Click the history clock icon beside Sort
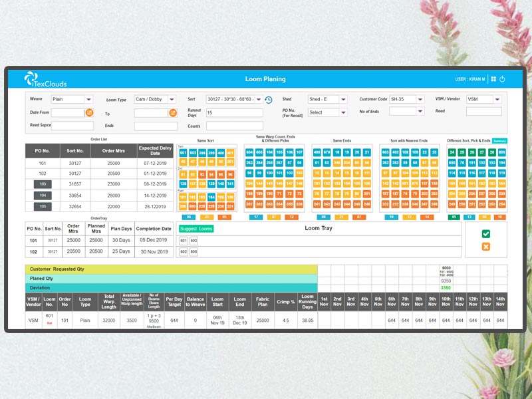The image size is (532, 399). click(x=269, y=100)
